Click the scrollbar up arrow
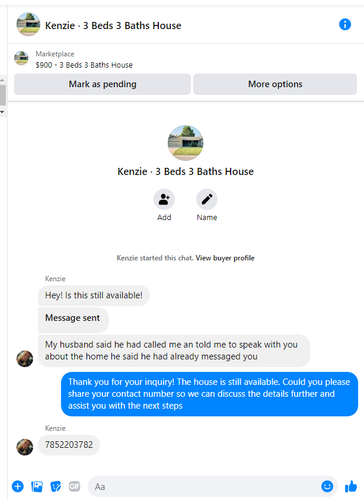Screen dimensions: 364x500 [2, 80]
